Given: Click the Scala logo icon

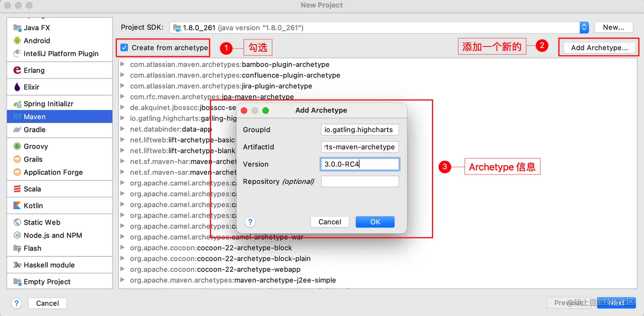Looking at the screenshot, I should pyautogui.click(x=17, y=189).
